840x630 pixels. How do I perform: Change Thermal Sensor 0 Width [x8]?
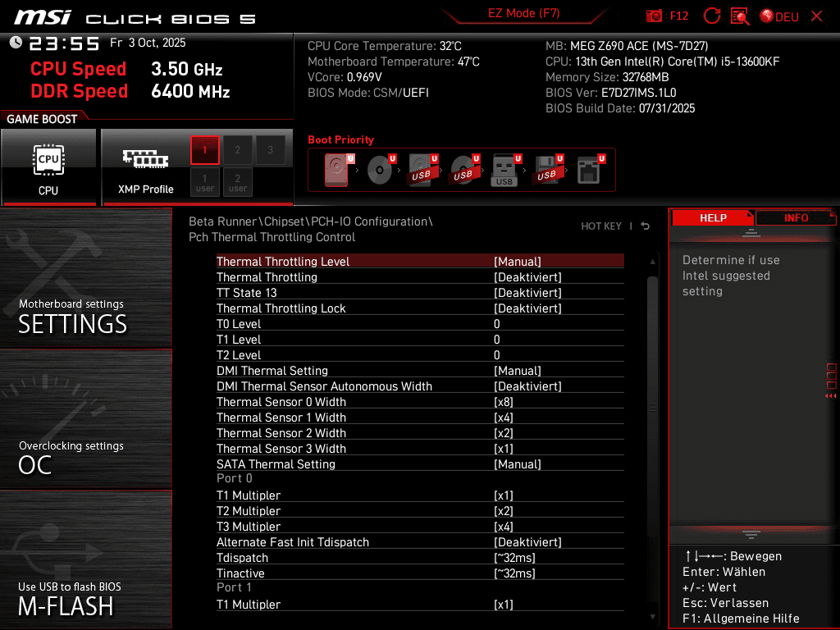420,401
